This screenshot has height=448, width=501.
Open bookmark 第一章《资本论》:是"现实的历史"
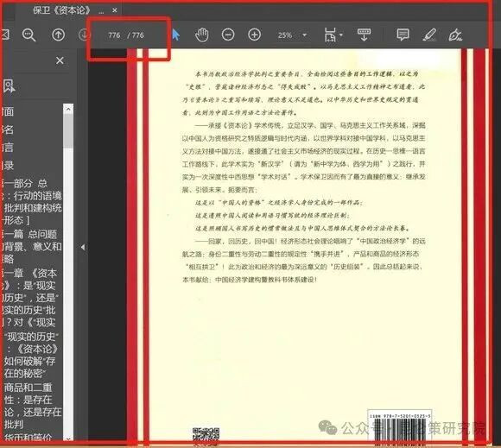[29, 298]
